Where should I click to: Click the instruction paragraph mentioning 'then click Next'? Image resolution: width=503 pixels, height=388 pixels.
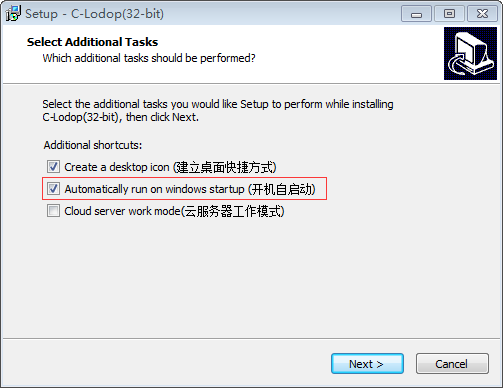(x=218, y=111)
